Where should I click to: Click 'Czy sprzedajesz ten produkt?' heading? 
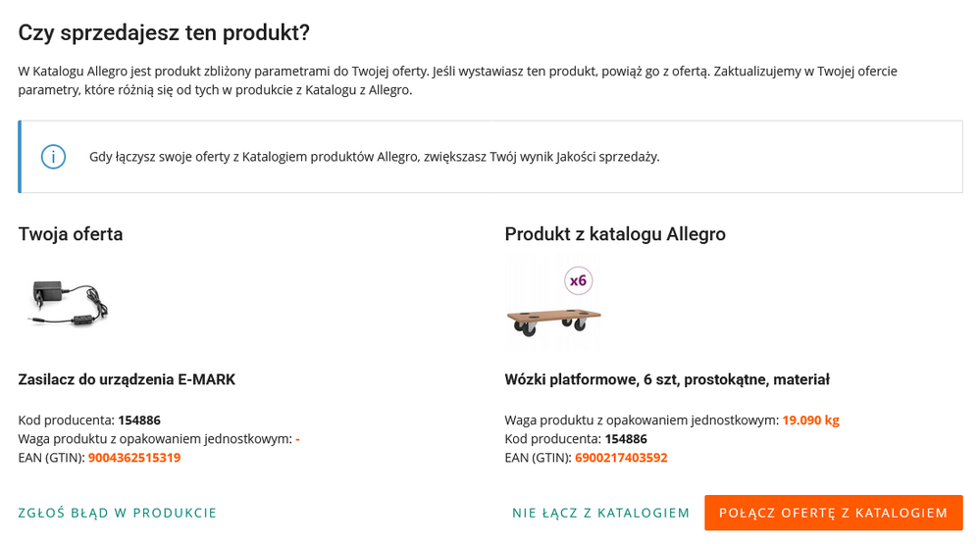pyautogui.click(x=164, y=32)
